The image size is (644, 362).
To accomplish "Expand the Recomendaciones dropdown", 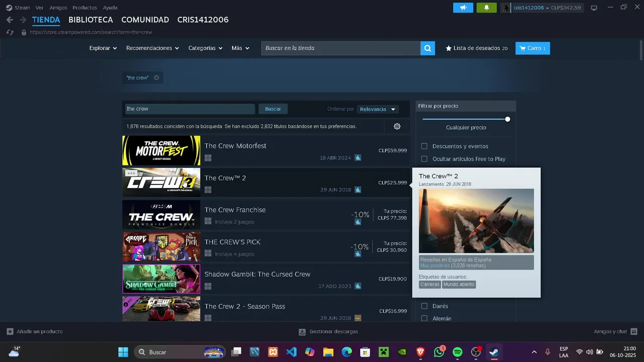I will (x=152, y=48).
